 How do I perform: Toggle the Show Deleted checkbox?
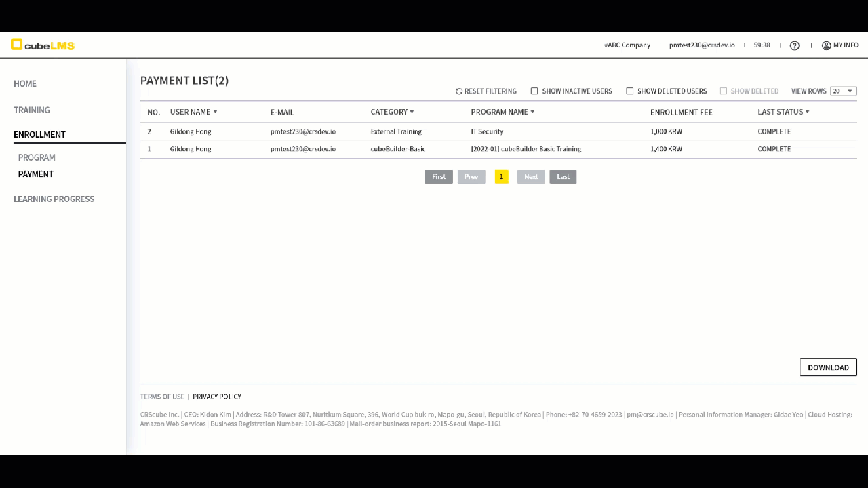[x=724, y=91]
